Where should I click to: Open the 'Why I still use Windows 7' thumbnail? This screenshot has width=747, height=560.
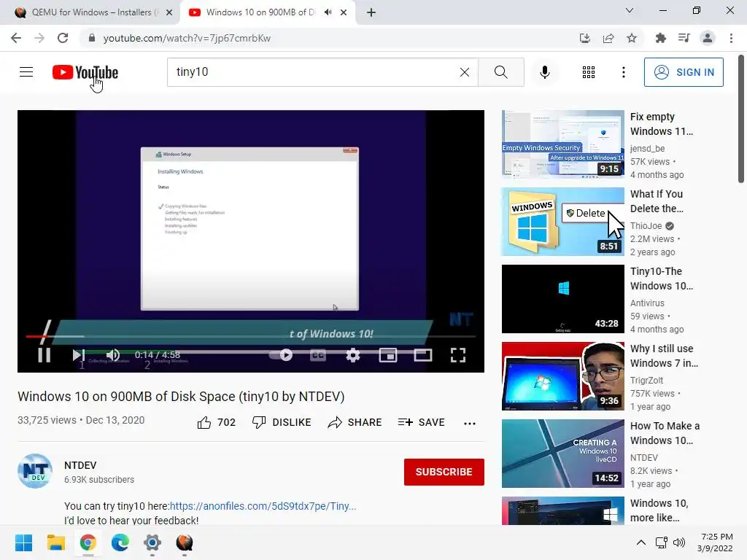point(562,376)
